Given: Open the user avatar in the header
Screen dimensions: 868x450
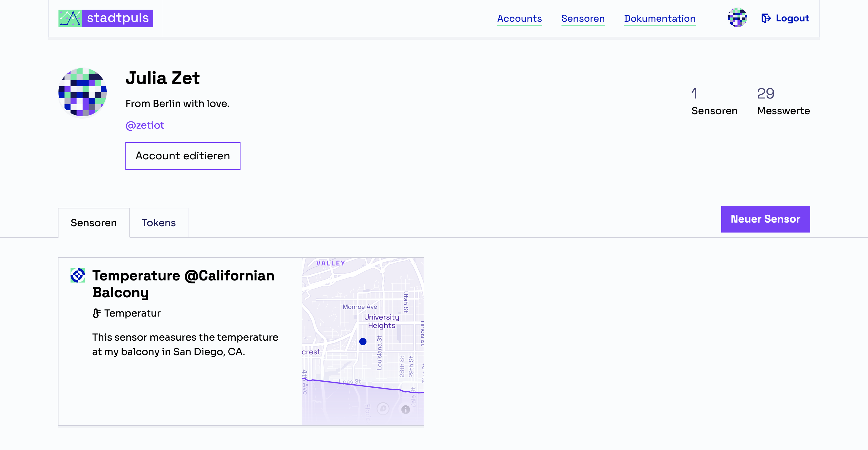Looking at the screenshot, I should (737, 17).
